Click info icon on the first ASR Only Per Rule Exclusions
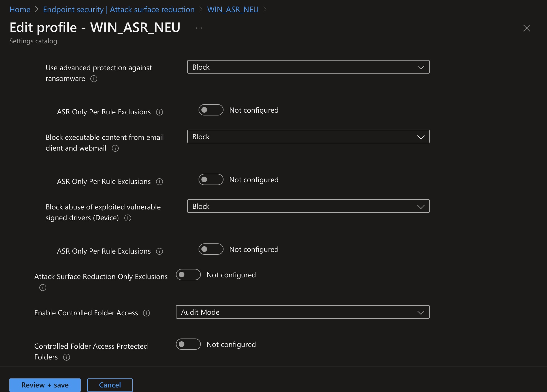Screen dimensions: 547x392 tap(159, 112)
